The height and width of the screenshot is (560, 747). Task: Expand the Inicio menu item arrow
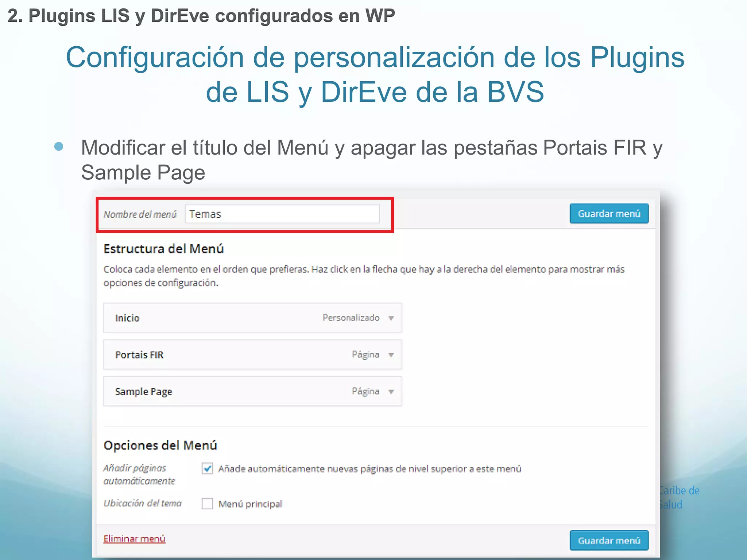391,318
